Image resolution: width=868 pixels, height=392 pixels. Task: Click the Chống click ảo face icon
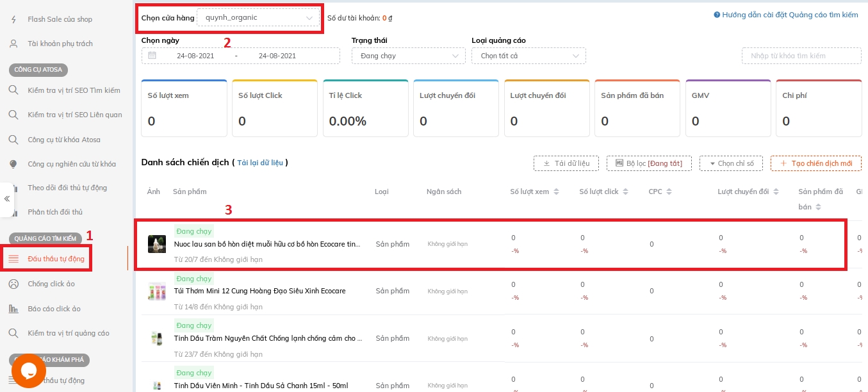pyautogui.click(x=13, y=284)
